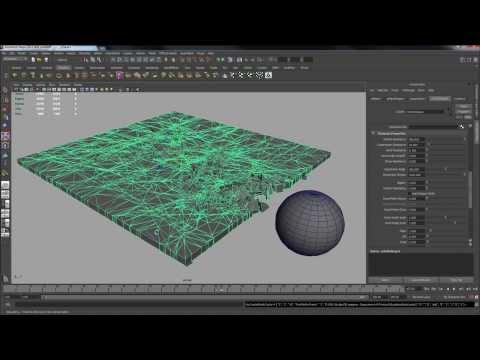480x360 pixels.
Task: Open the menu set dropdown on the status line
Action: 14,60
